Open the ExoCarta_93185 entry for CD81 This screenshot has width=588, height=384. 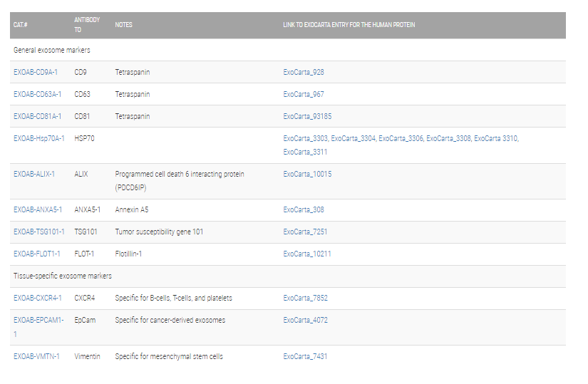pyautogui.click(x=307, y=116)
